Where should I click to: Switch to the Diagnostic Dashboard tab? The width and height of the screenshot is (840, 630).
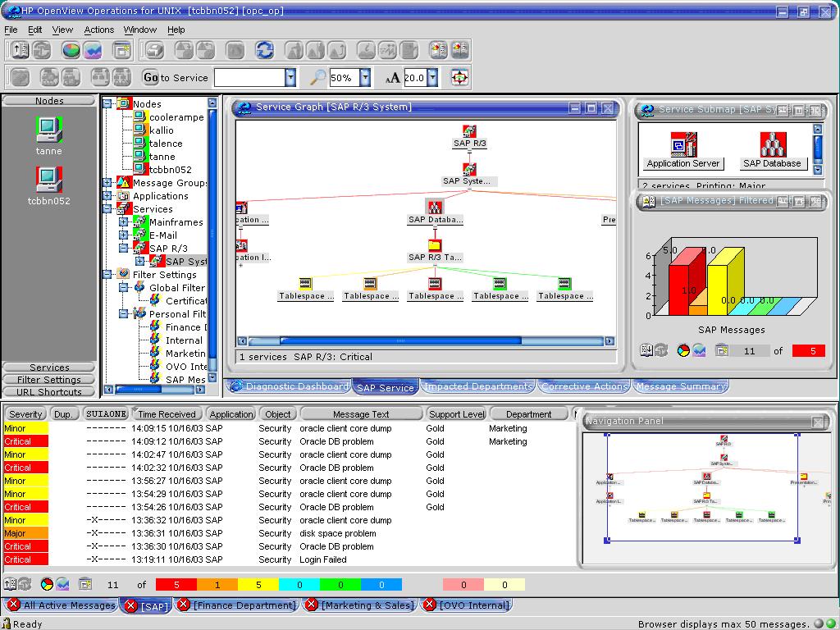tap(290, 386)
